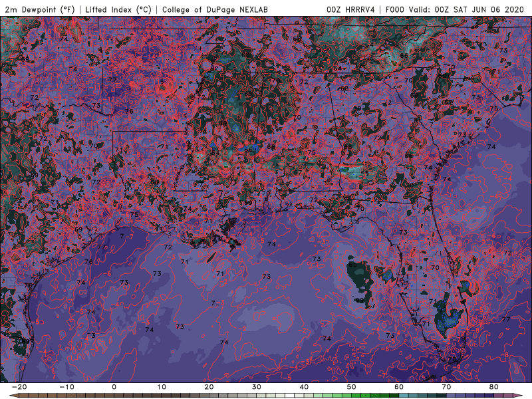Click the "50" colorbar scale label
Screen dimensions: 532x399
coord(352,387)
